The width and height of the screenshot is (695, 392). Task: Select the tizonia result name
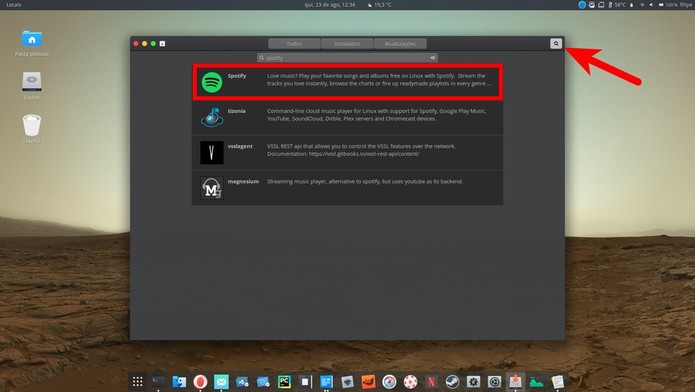pyautogui.click(x=236, y=111)
